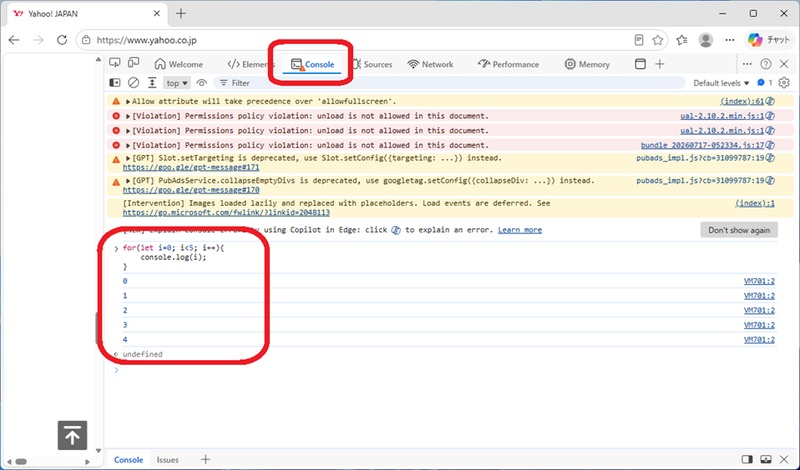Screen dimensions: 800x470
Task: Open the Copilot chat button
Action: point(768,40)
